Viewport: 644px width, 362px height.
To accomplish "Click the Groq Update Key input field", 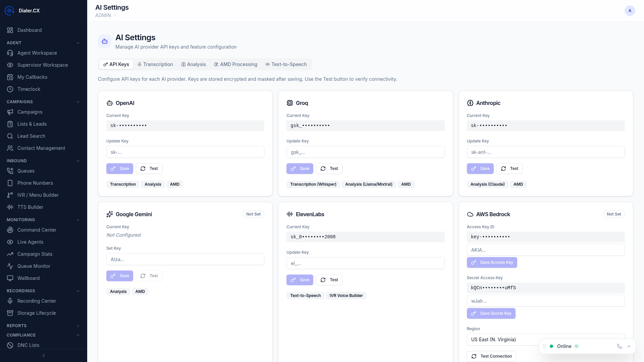I will [365, 152].
